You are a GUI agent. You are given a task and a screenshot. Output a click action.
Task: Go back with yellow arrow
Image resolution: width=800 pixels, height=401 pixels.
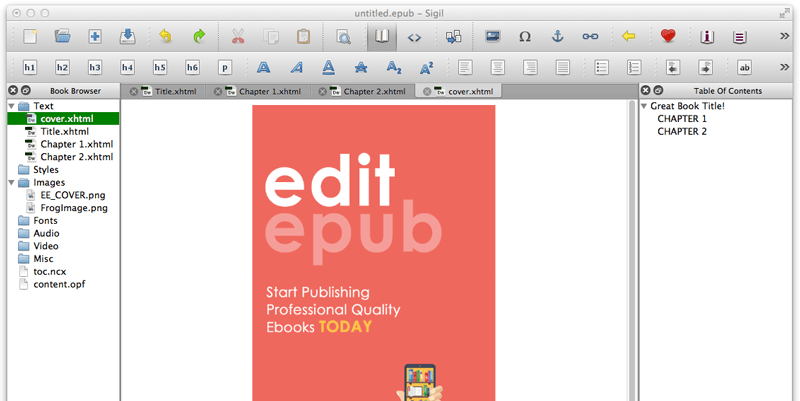(x=629, y=37)
